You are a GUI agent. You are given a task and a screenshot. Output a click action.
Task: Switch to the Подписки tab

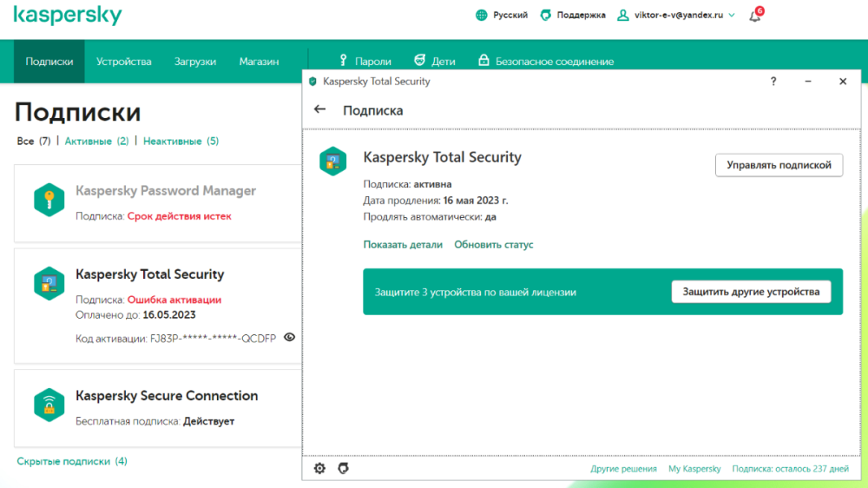(x=49, y=62)
